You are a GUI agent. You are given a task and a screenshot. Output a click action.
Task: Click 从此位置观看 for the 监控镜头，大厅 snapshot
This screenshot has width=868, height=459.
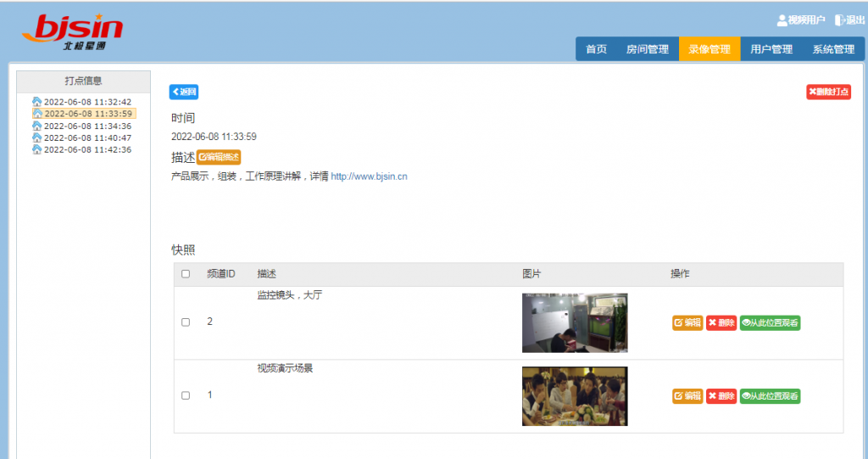click(770, 322)
